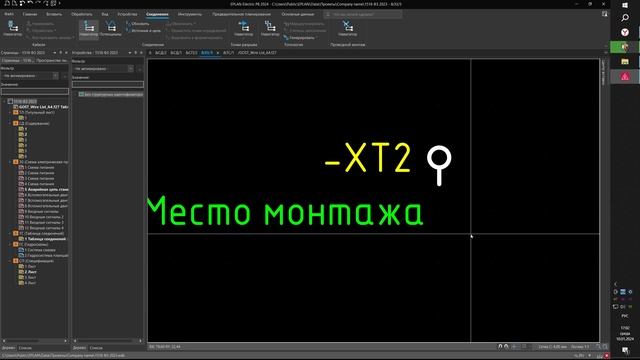Click the Значение field in devices panel
Viewport: 640px width, 360px height.
pyautogui.click(x=108, y=84)
